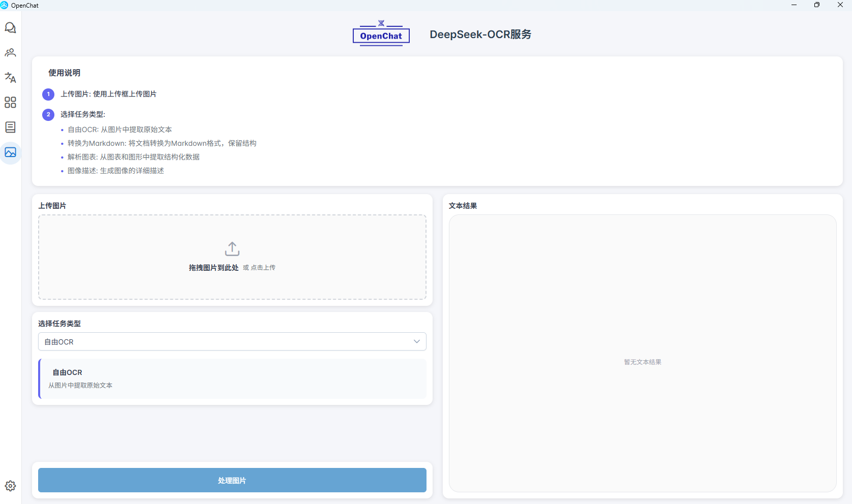Open settings gear in sidebar
Viewport: 852px width, 504px height.
point(10,486)
